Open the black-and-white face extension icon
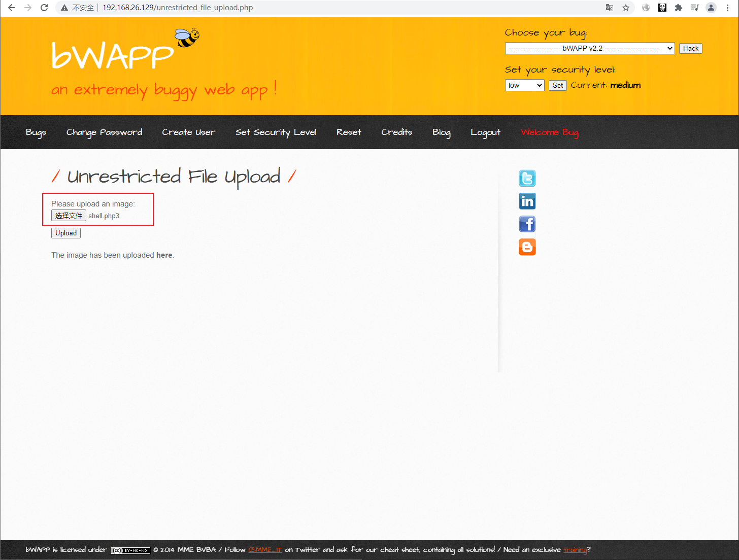The image size is (739, 560). point(662,8)
